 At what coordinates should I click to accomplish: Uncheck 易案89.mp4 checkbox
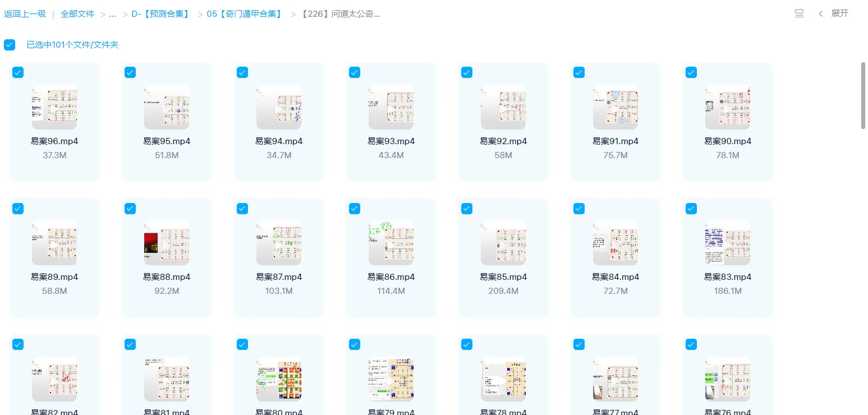tap(18, 209)
